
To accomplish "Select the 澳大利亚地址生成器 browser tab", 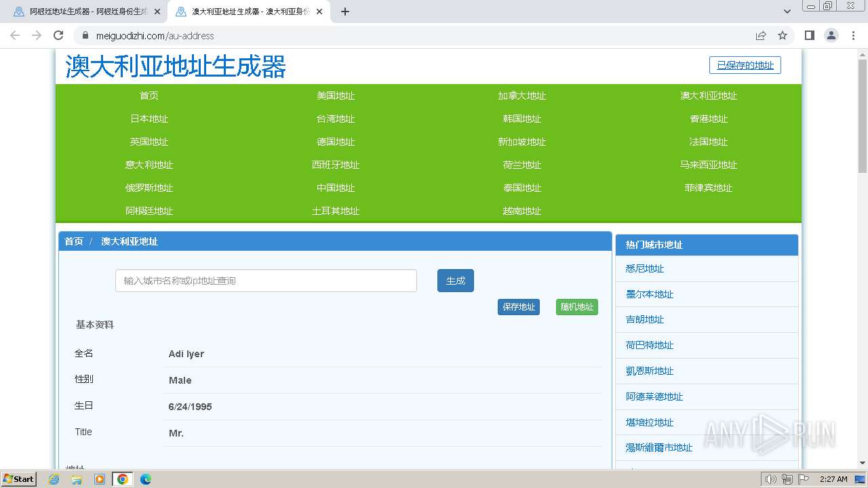I will coord(250,12).
